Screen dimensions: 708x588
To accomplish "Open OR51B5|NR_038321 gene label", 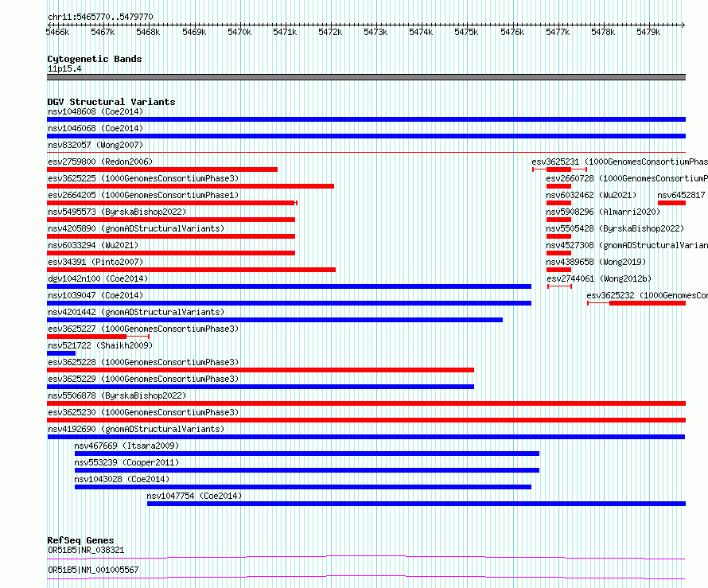I will point(86,550).
